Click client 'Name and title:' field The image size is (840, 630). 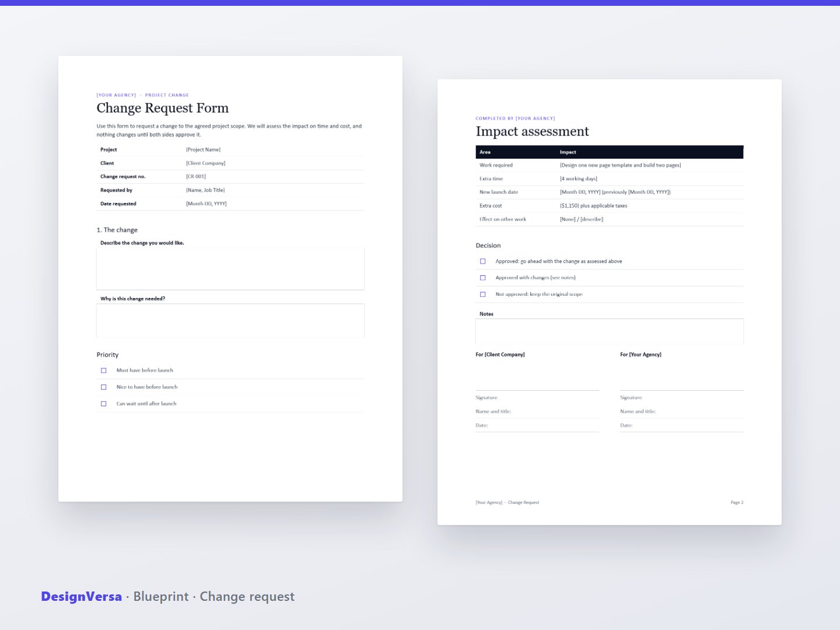[x=537, y=411]
